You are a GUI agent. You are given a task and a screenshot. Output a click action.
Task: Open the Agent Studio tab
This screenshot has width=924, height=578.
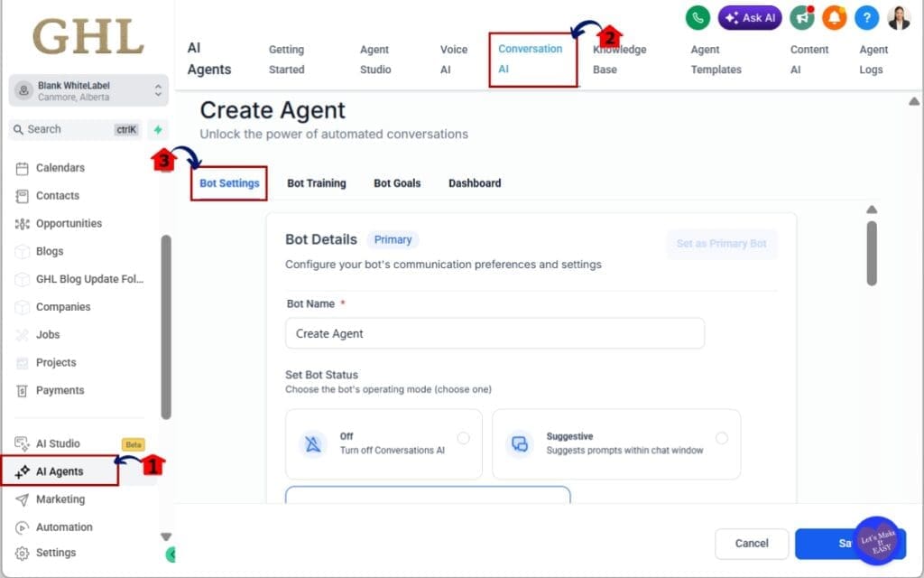(x=375, y=60)
